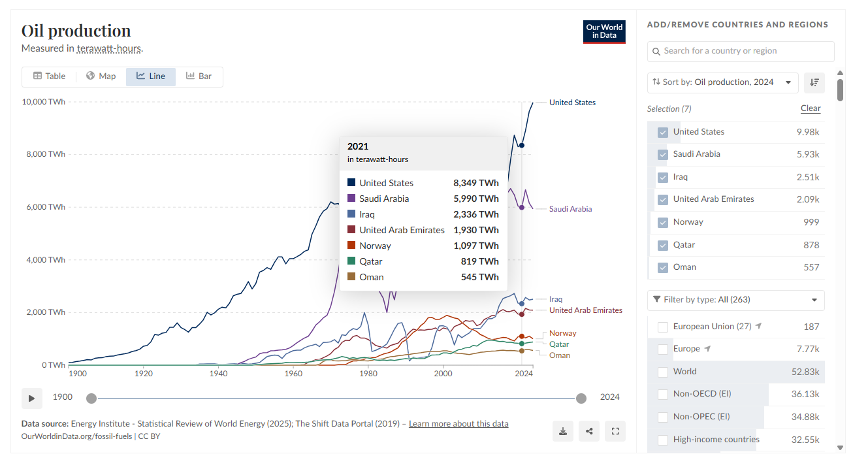This screenshot has height=471, width=868.
Task: Uncheck the Saudi Arabia checkbox
Action: (x=663, y=155)
